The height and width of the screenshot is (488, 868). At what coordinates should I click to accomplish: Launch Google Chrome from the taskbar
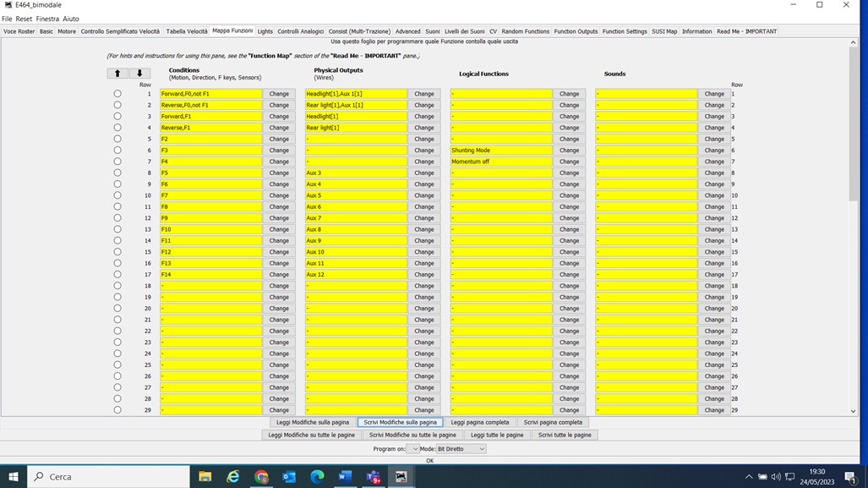point(261,476)
